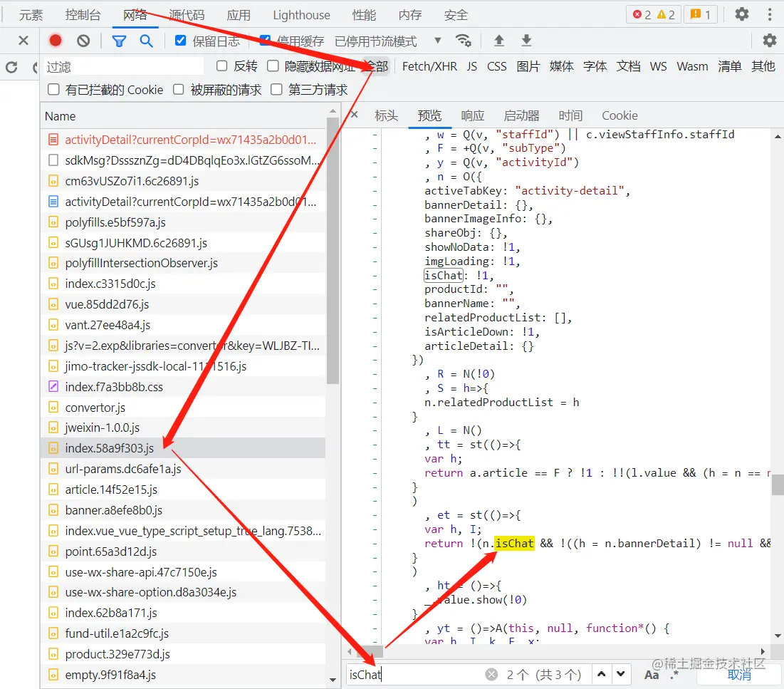This screenshot has height=689, width=784.
Task: Open 启动器 tab in request details
Action: (x=521, y=115)
